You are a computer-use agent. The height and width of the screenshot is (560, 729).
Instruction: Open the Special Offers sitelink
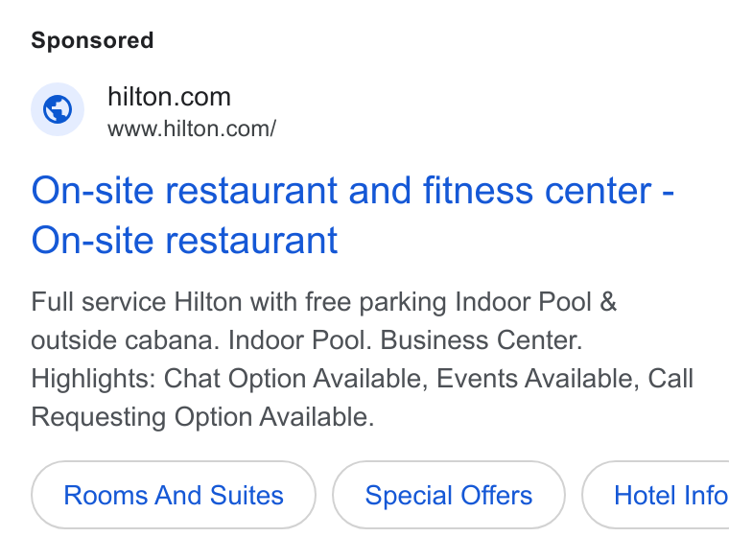coord(449,495)
